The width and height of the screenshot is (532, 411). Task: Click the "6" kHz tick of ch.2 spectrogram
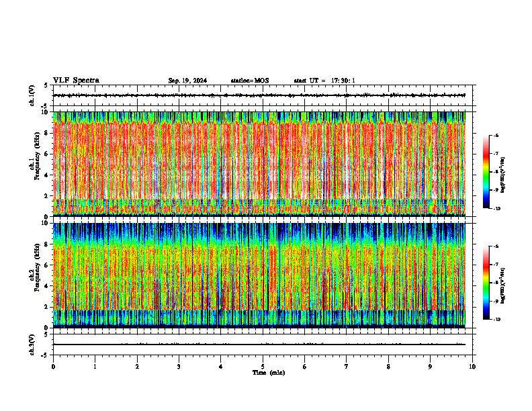click(46, 265)
